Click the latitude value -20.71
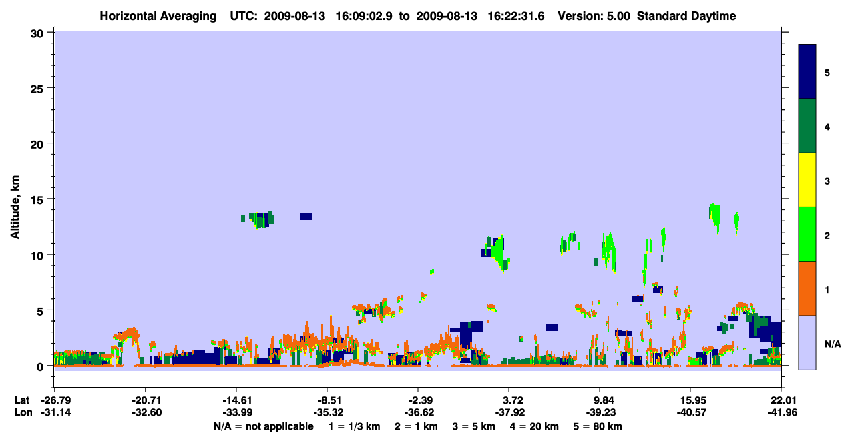 pyautogui.click(x=145, y=400)
